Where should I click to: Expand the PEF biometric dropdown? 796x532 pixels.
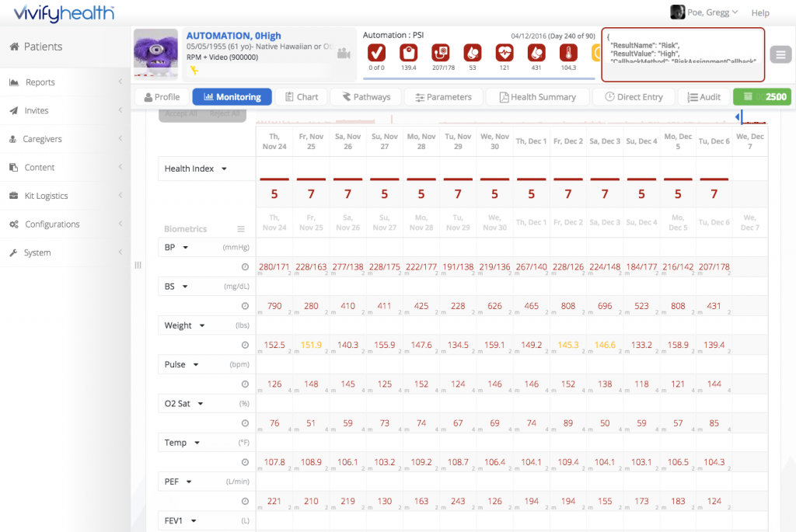pyautogui.click(x=189, y=482)
